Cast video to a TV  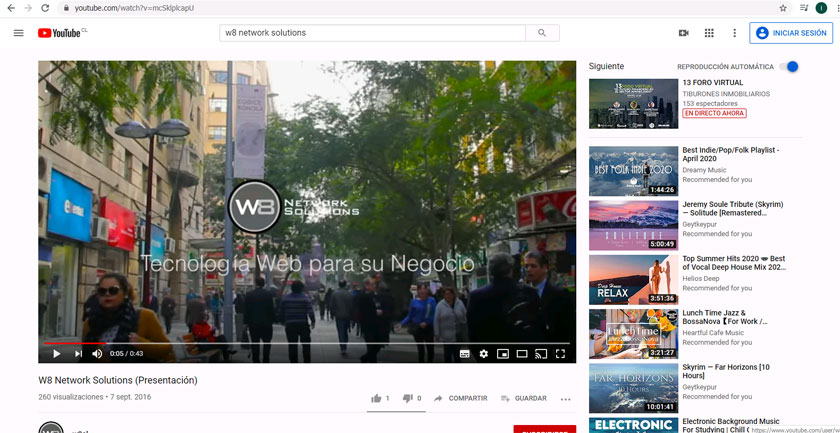click(541, 354)
